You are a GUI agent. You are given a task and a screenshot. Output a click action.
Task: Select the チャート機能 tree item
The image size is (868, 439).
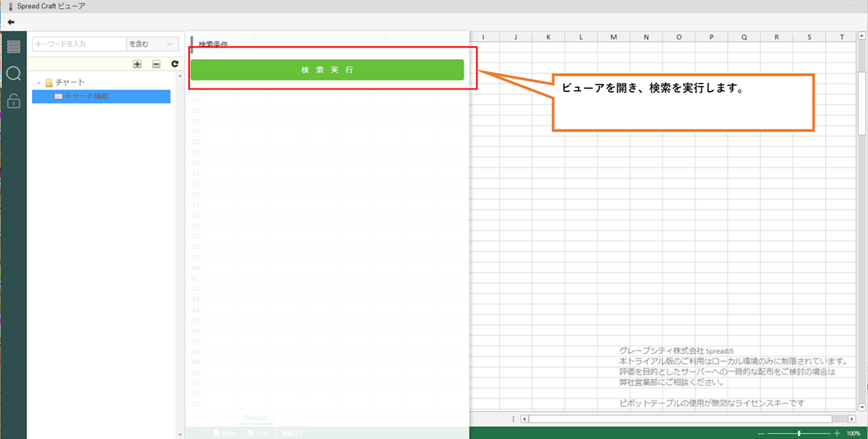[86, 96]
